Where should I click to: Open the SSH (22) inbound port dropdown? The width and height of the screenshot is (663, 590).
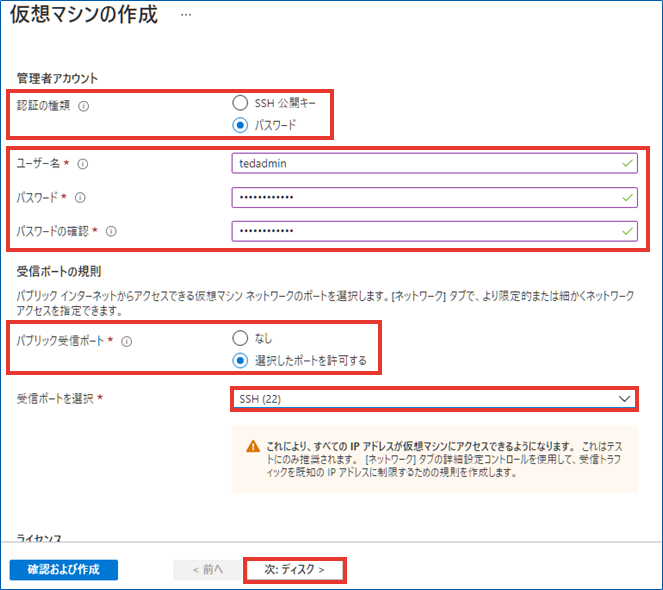434,399
